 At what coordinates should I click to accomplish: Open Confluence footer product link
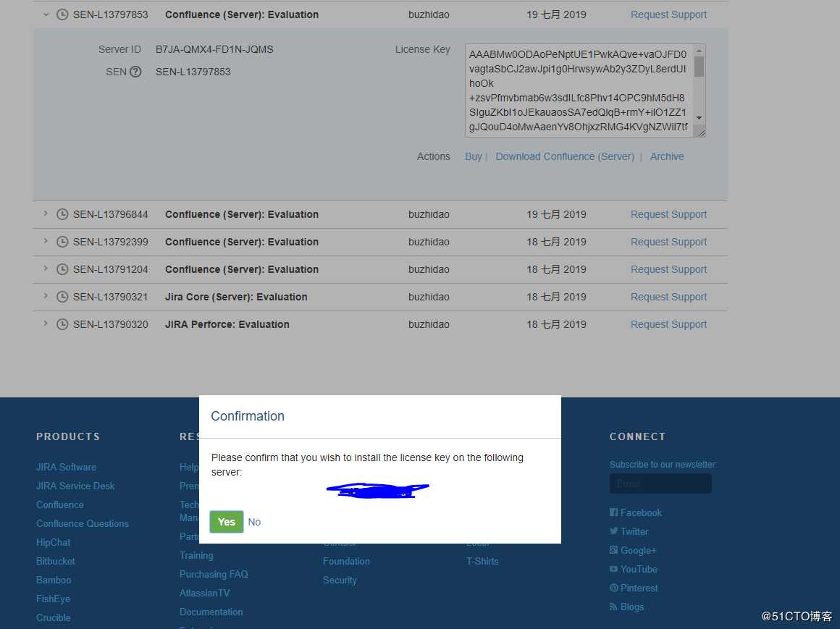tap(60, 505)
